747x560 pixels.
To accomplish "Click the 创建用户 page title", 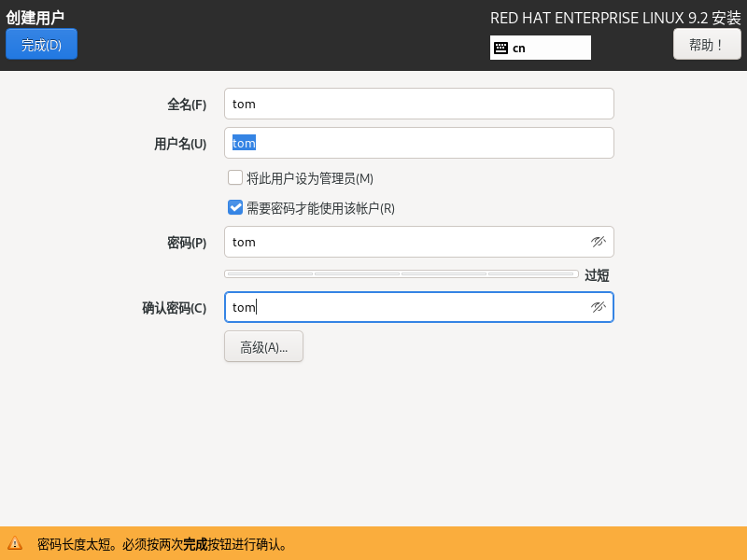I will pos(35,17).
